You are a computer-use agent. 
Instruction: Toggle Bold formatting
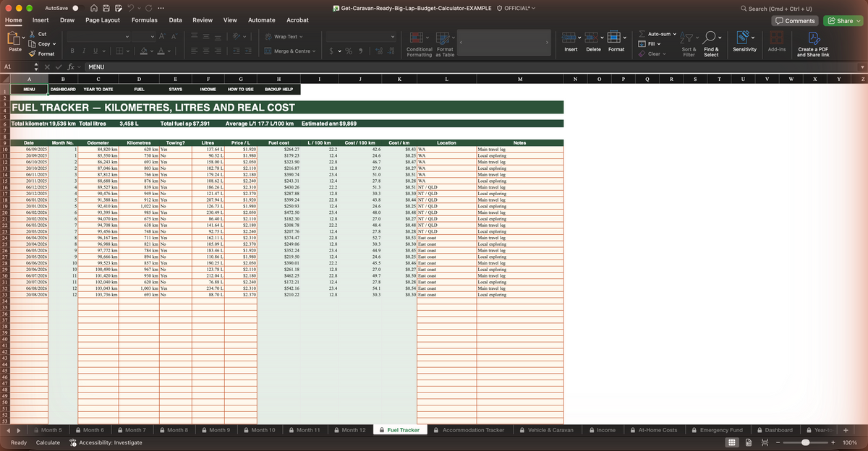point(73,51)
